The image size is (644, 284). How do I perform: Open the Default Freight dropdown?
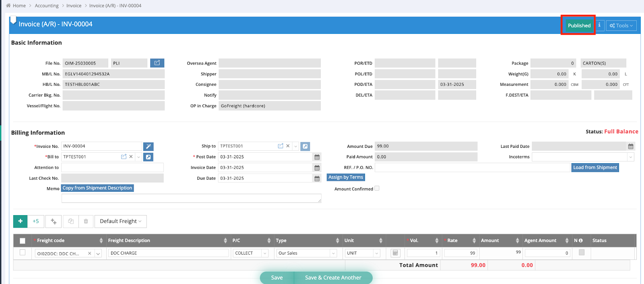(120, 221)
